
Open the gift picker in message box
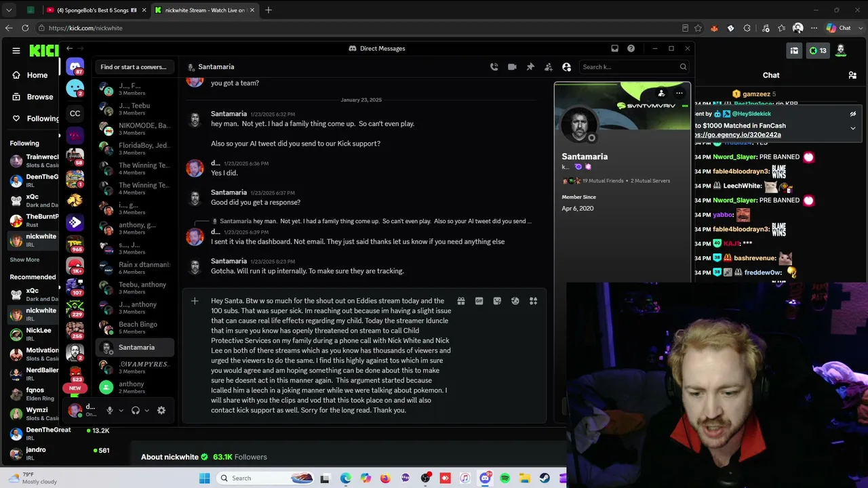click(x=461, y=301)
